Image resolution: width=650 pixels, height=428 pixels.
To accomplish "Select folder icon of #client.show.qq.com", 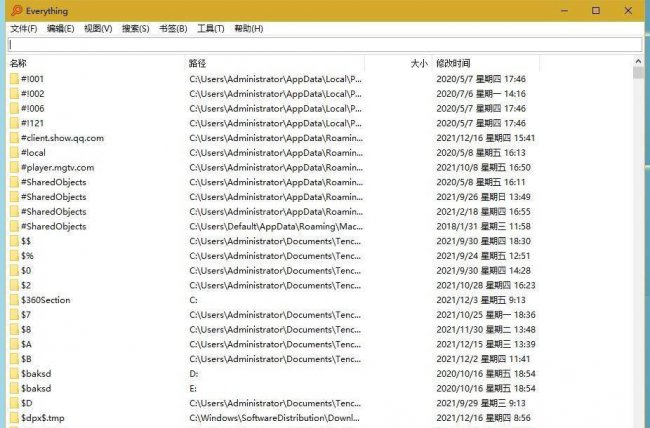I will pyautogui.click(x=15, y=138).
